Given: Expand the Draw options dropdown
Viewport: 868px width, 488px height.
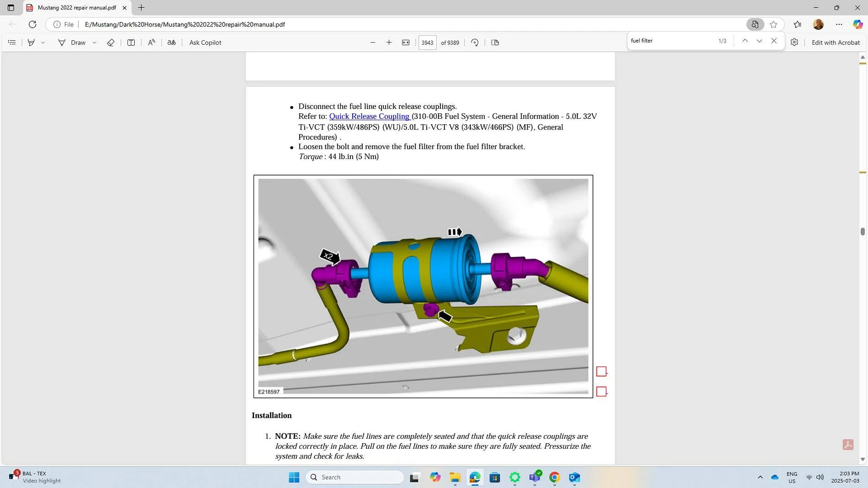Looking at the screenshot, I should (95, 42).
